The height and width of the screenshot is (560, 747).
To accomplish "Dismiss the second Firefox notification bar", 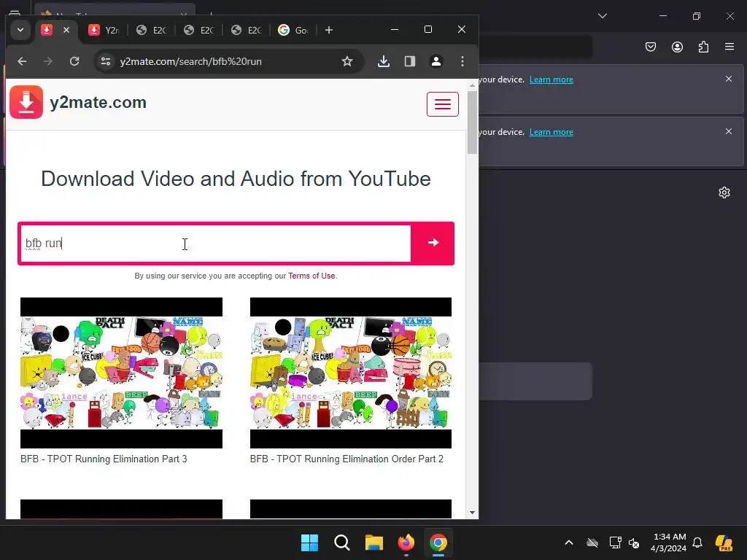I will pyautogui.click(x=729, y=131).
